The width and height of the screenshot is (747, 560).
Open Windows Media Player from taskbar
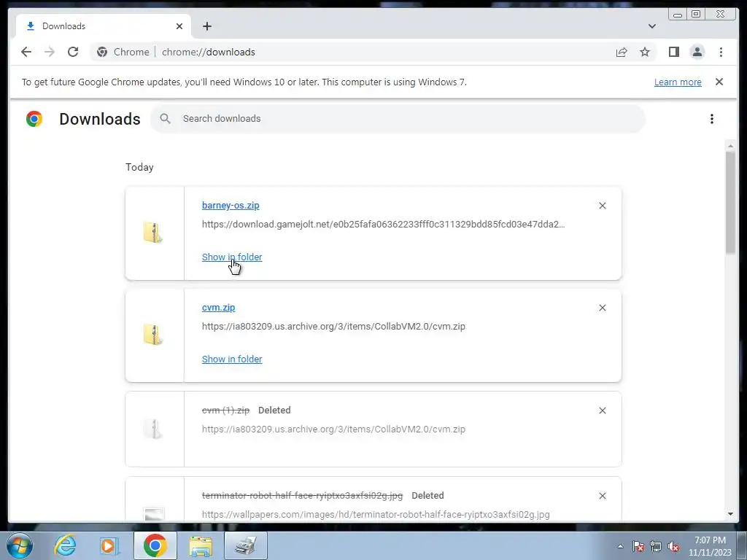pyautogui.click(x=109, y=545)
